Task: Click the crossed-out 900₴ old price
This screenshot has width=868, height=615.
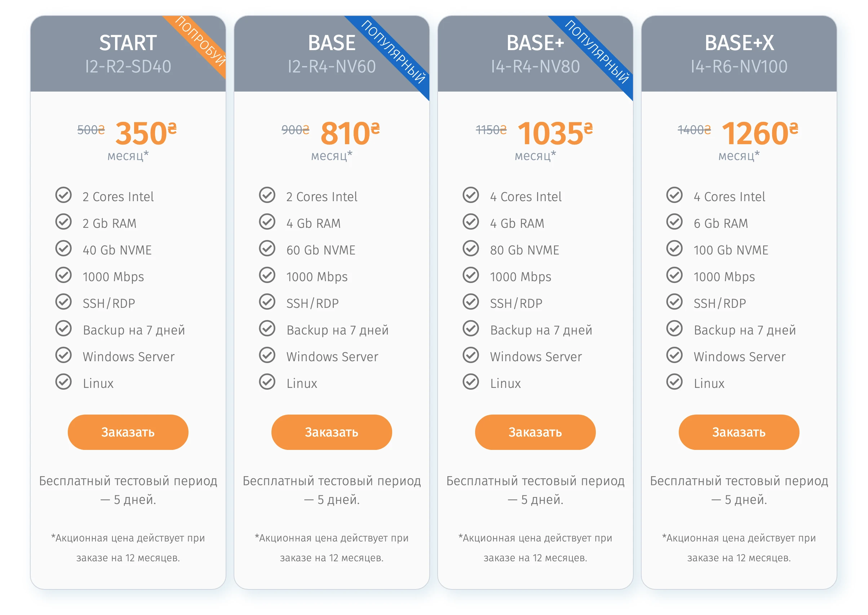Action: click(x=295, y=130)
